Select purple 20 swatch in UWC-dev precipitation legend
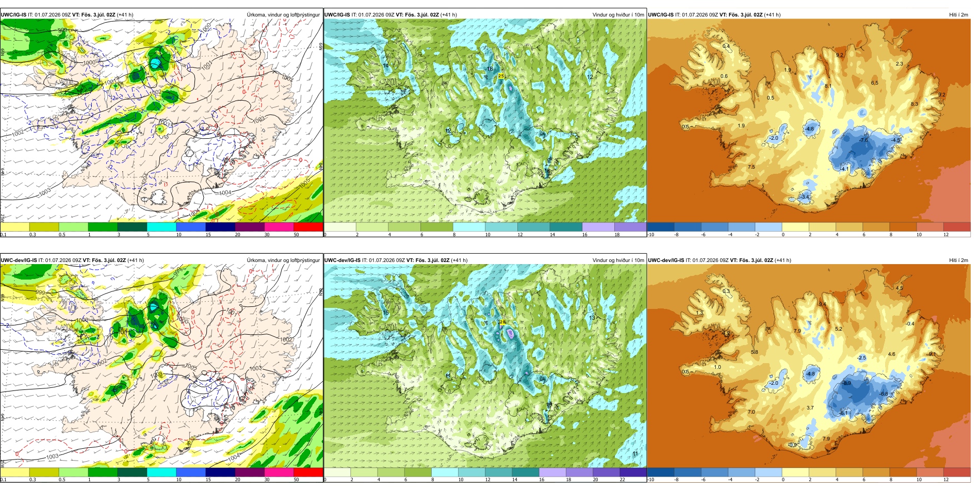Viewport: 980px width, 490px height. point(250,472)
